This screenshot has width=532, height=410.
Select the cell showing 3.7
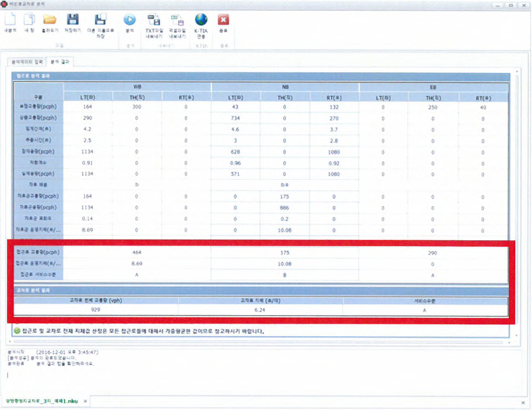(334, 129)
